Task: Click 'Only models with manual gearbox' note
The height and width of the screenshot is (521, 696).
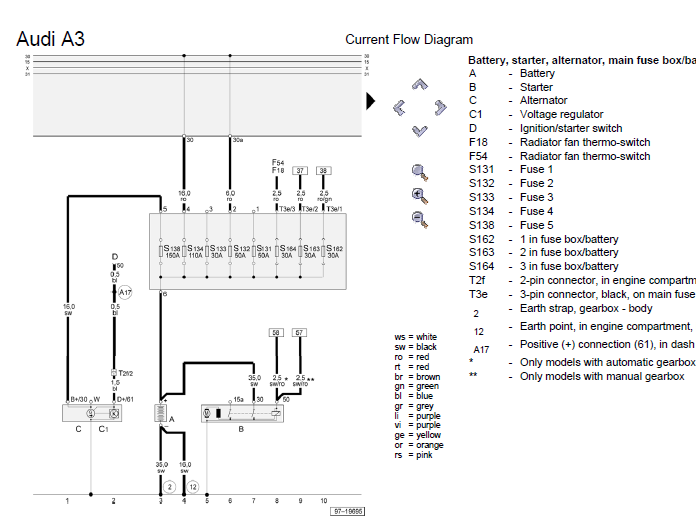Action: [602, 376]
